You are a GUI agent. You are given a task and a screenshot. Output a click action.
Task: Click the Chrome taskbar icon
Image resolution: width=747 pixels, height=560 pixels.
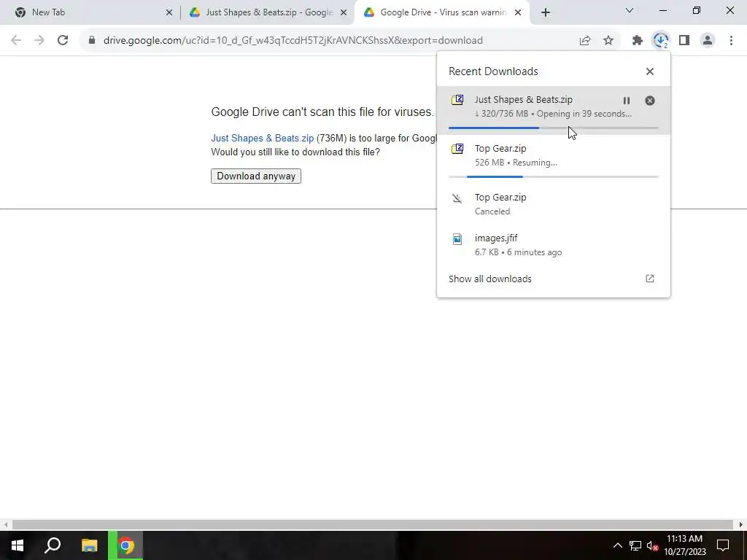(125, 545)
